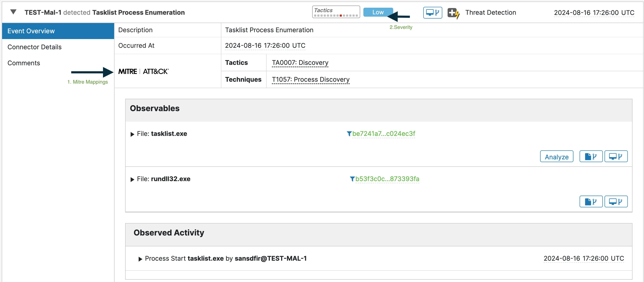Open the Comments section
Viewport: 644px width, 282px height.
[x=23, y=63]
